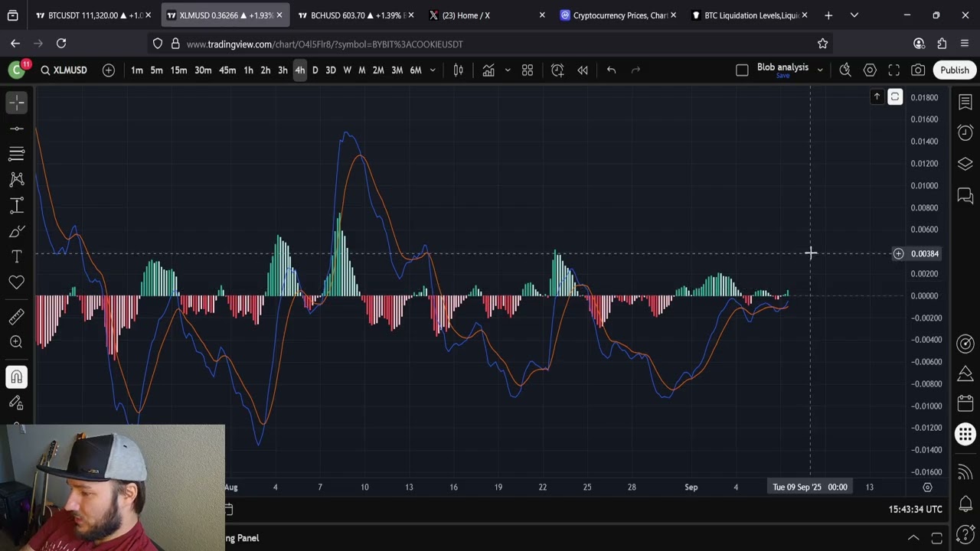Open the XLMUSD symbol search

(64, 70)
